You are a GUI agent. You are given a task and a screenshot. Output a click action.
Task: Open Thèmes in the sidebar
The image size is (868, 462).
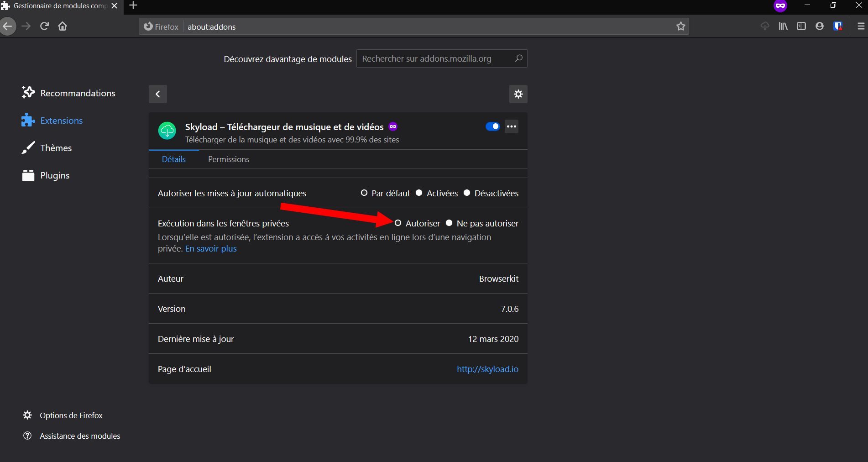coord(47,147)
